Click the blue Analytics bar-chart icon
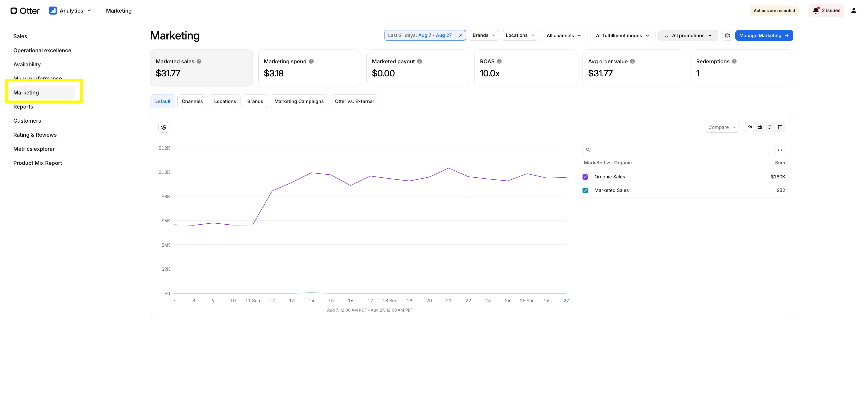 coord(53,11)
